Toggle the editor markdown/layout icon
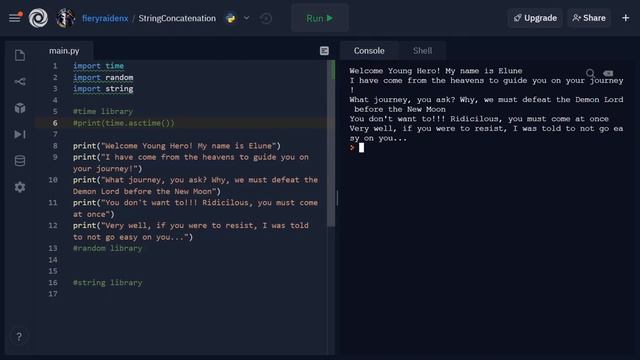 point(324,51)
